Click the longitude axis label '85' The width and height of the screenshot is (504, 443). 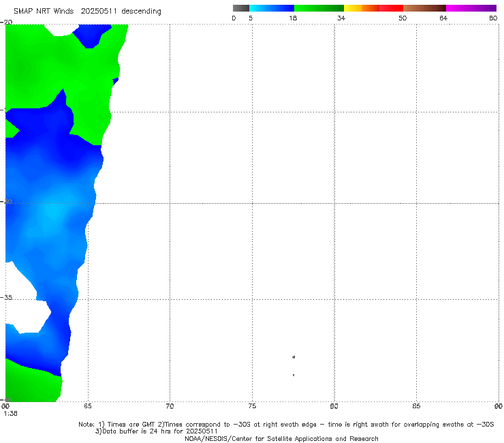point(416,406)
